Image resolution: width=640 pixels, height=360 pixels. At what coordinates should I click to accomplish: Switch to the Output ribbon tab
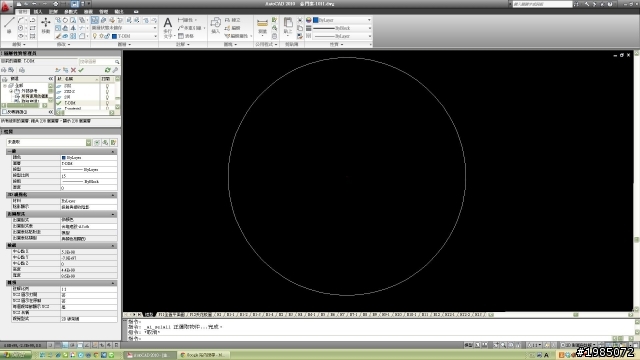(x=119, y=12)
